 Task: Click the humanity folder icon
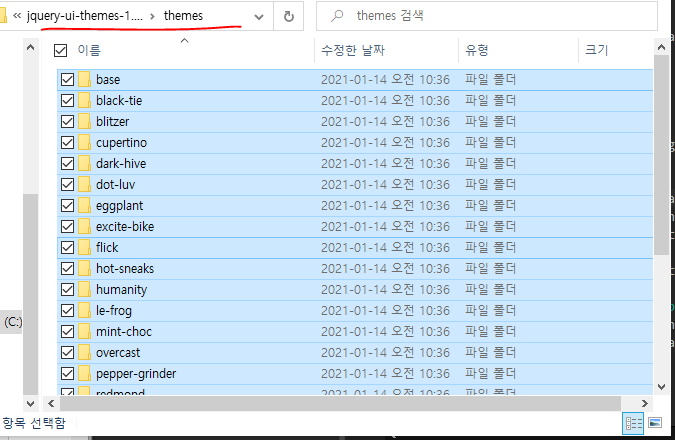pyautogui.click(x=84, y=290)
